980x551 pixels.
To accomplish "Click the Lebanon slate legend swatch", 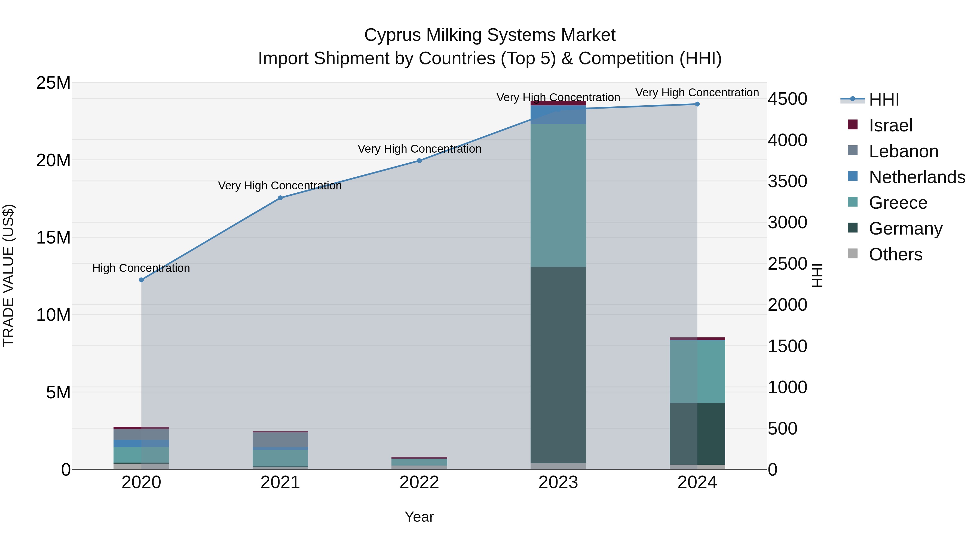I will (853, 150).
